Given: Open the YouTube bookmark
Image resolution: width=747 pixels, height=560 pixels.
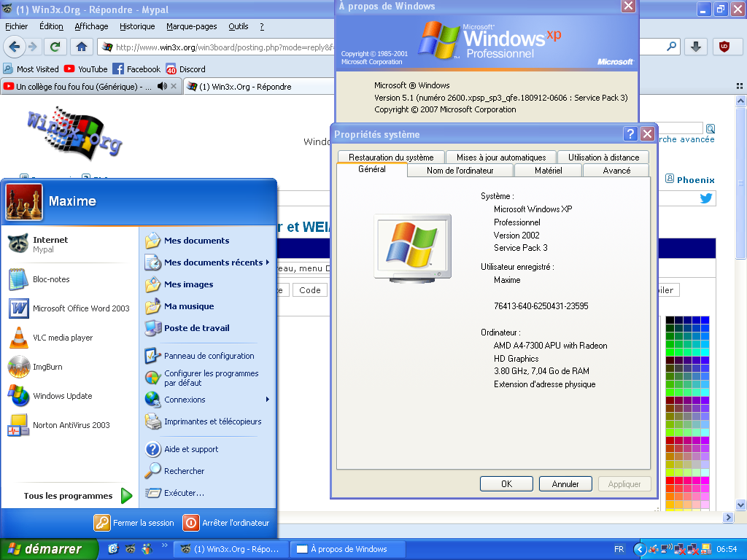Looking at the screenshot, I should click(86, 69).
